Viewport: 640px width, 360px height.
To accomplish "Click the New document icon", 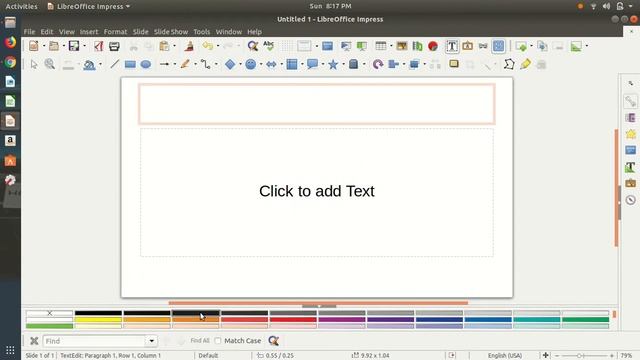I will pos(33,46).
